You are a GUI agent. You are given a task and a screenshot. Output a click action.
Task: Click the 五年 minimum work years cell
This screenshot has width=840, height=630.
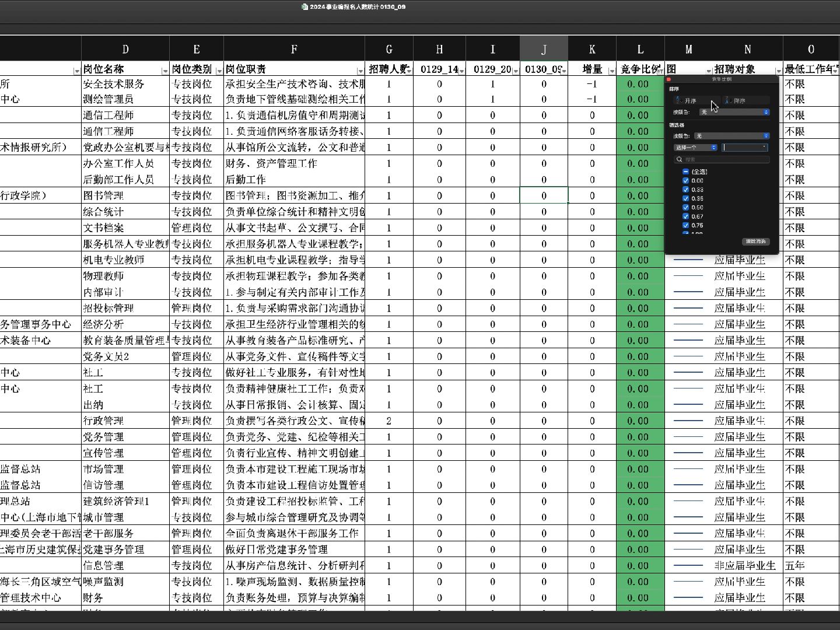pos(811,565)
